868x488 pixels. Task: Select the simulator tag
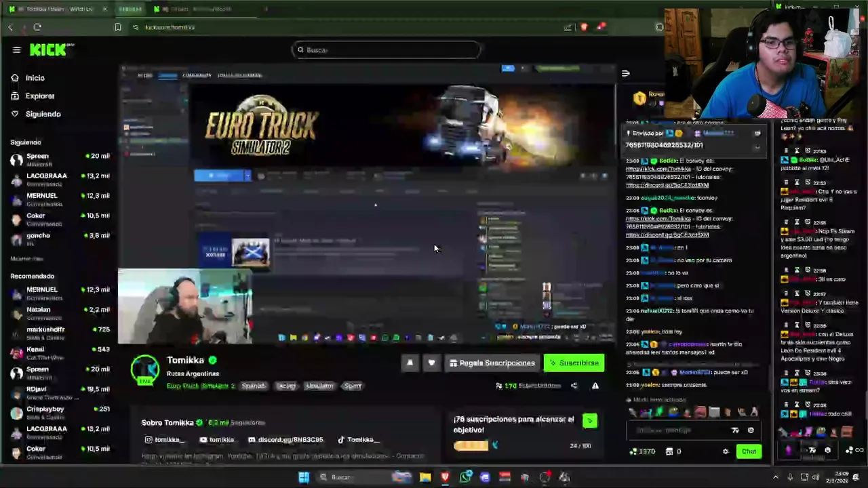[x=319, y=386]
